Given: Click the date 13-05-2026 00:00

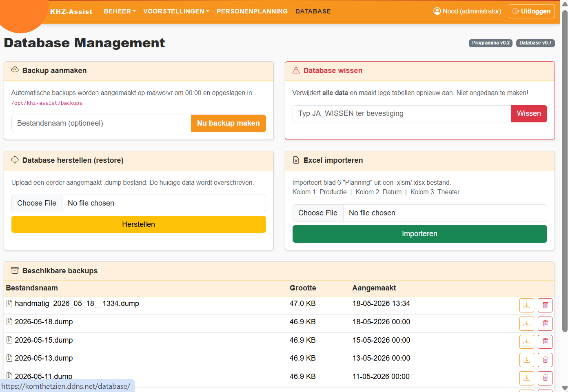Looking at the screenshot, I should coord(381,358).
